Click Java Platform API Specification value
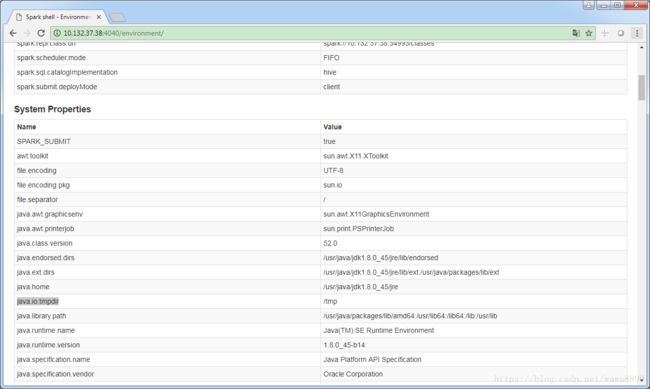 [x=372, y=359]
